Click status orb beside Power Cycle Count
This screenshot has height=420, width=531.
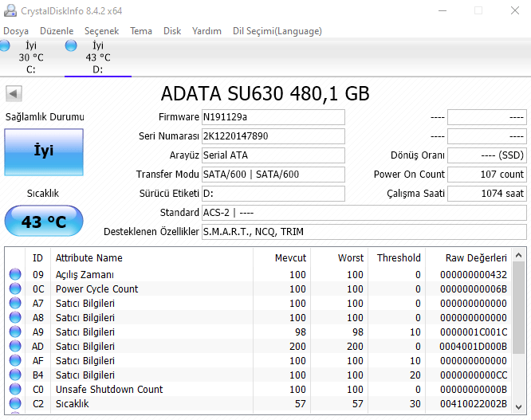pyautogui.click(x=15, y=289)
